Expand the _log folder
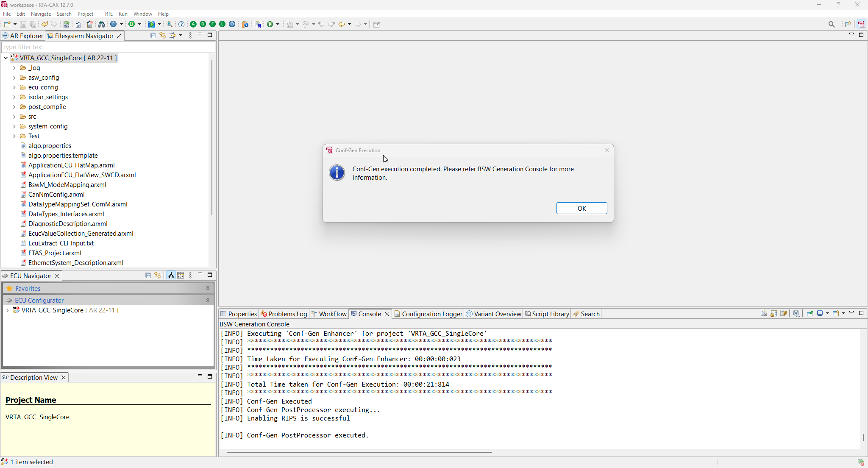 click(14, 68)
